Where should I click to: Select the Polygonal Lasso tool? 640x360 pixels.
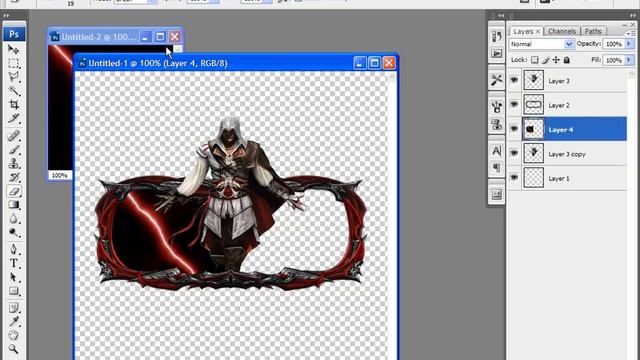click(x=13, y=77)
